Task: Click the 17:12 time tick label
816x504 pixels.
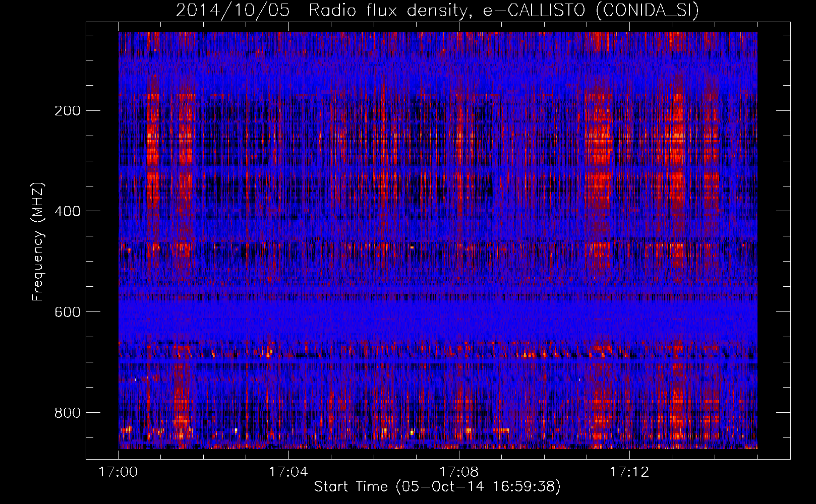Action: pyautogui.click(x=629, y=472)
